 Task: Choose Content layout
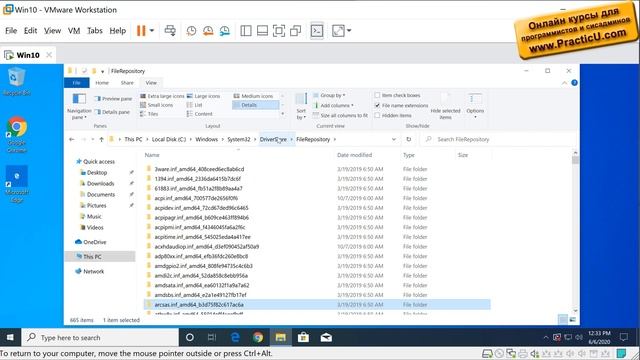pos(200,114)
